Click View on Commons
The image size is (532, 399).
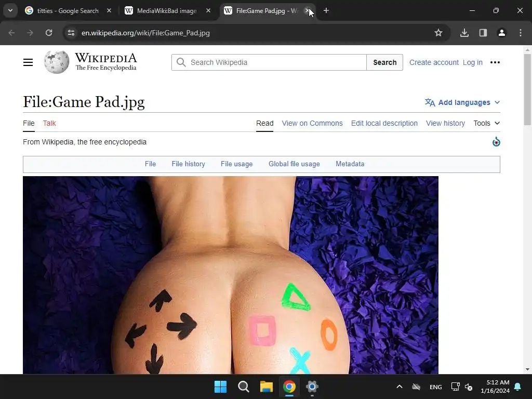[x=312, y=123]
